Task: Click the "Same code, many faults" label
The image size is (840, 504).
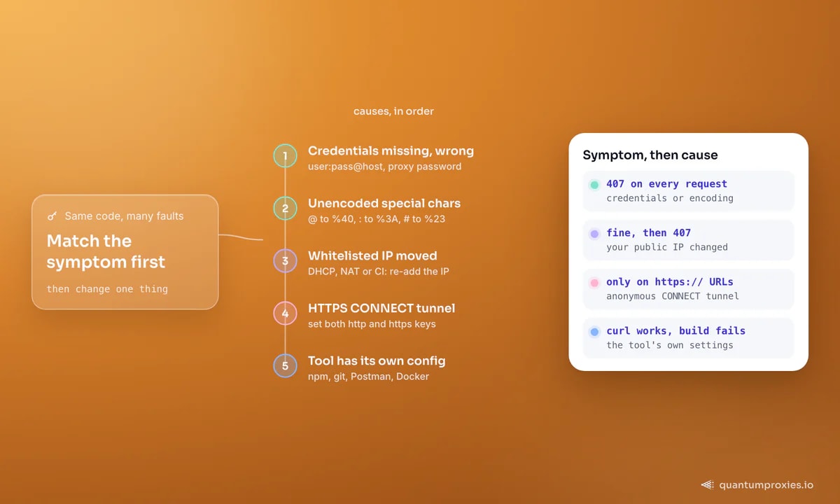Action: click(124, 216)
